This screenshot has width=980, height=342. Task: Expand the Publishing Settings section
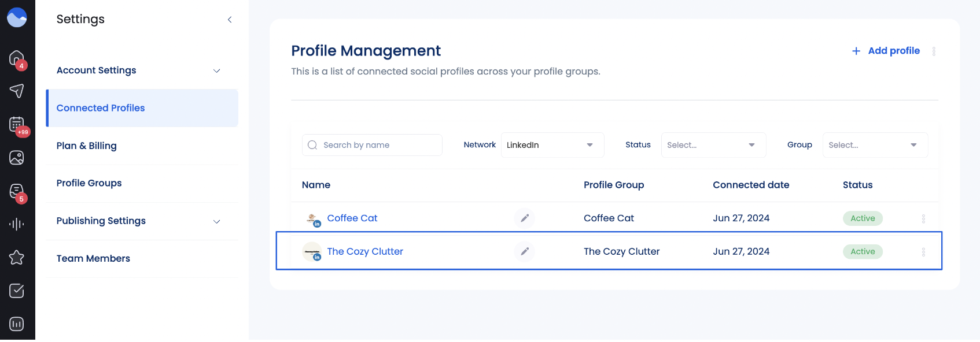[x=141, y=221]
